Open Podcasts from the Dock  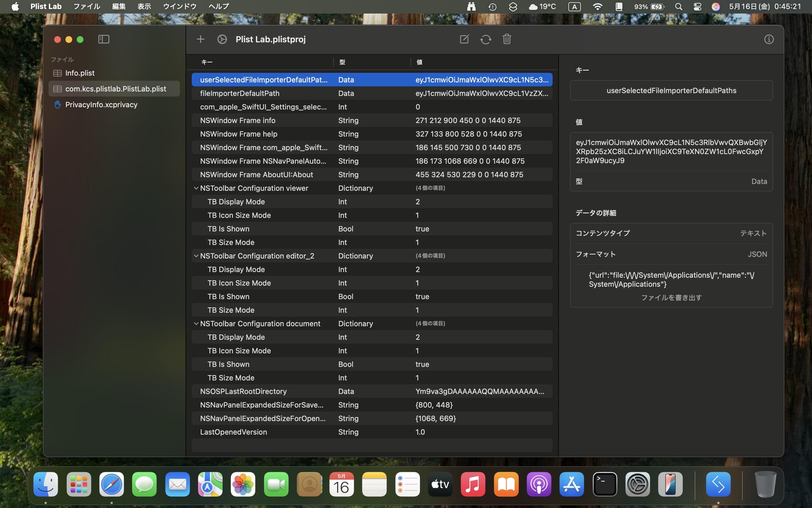(539, 484)
